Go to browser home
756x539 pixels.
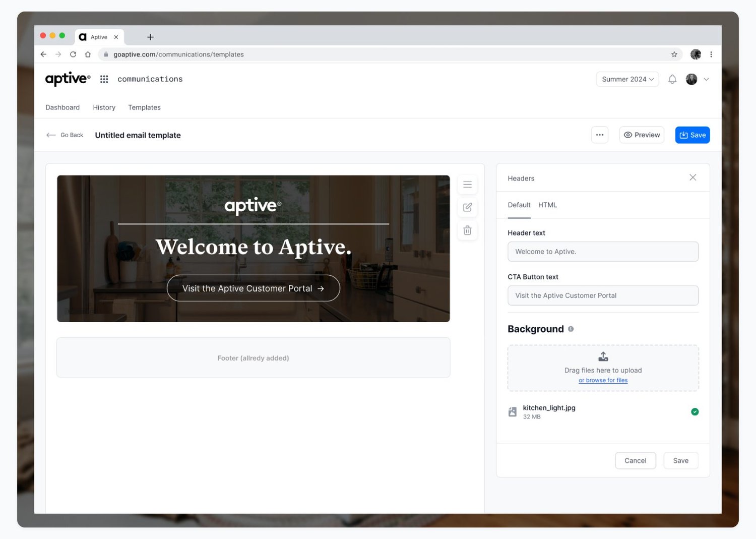coord(88,54)
